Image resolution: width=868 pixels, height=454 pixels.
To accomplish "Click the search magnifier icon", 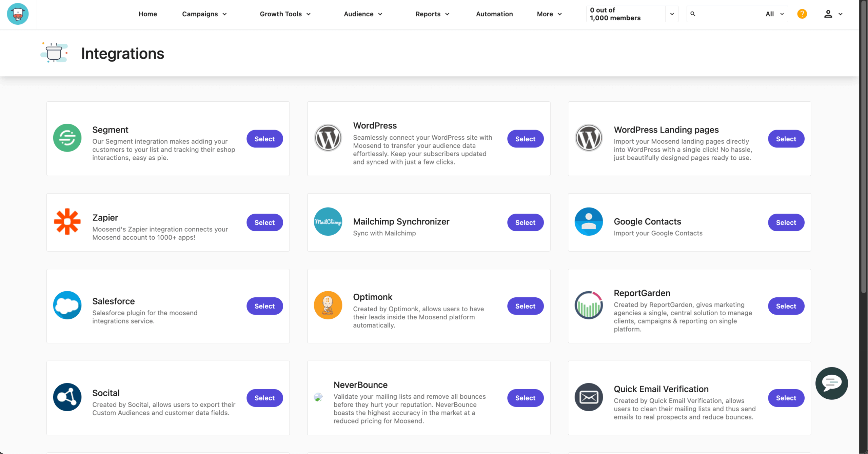I will 693,14.
